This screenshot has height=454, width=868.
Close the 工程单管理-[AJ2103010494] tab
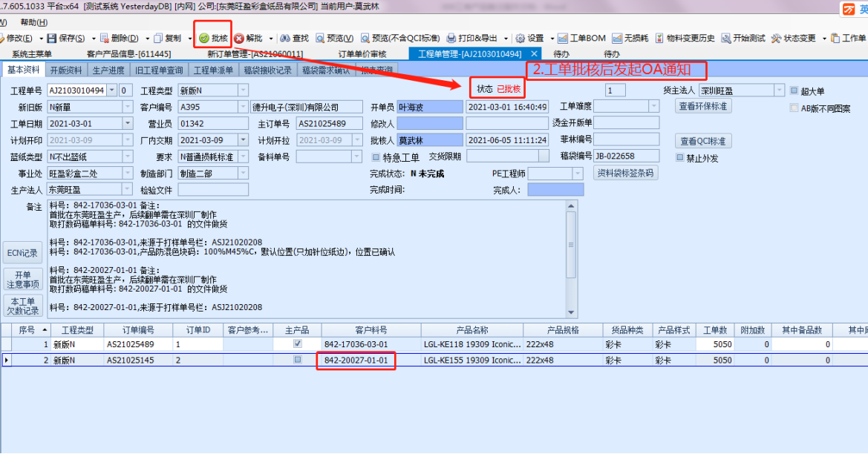click(534, 53)
